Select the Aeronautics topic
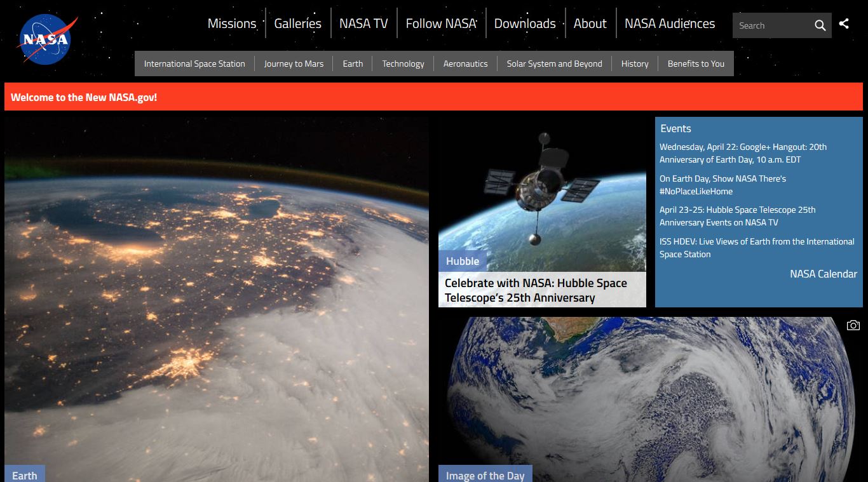This screenshot has height=482, width=868. tap(466, 64)
